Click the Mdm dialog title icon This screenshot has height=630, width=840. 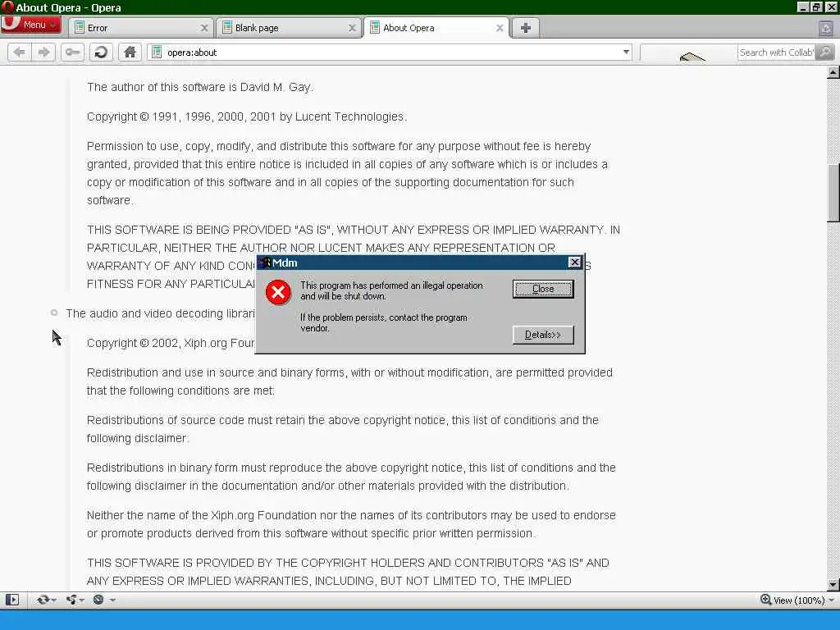[x=265, y=262]
